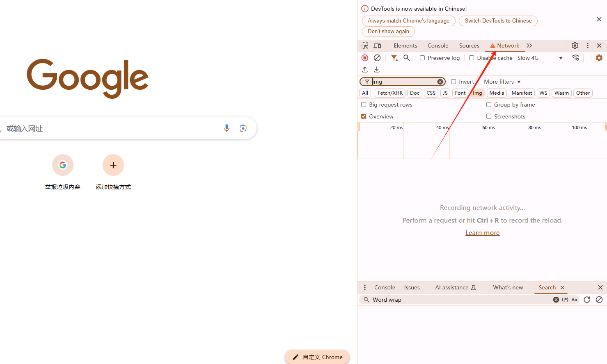Toggle the network filter funnel icon
The width and height of the screenshot is (607, 364).
[394, 58]
